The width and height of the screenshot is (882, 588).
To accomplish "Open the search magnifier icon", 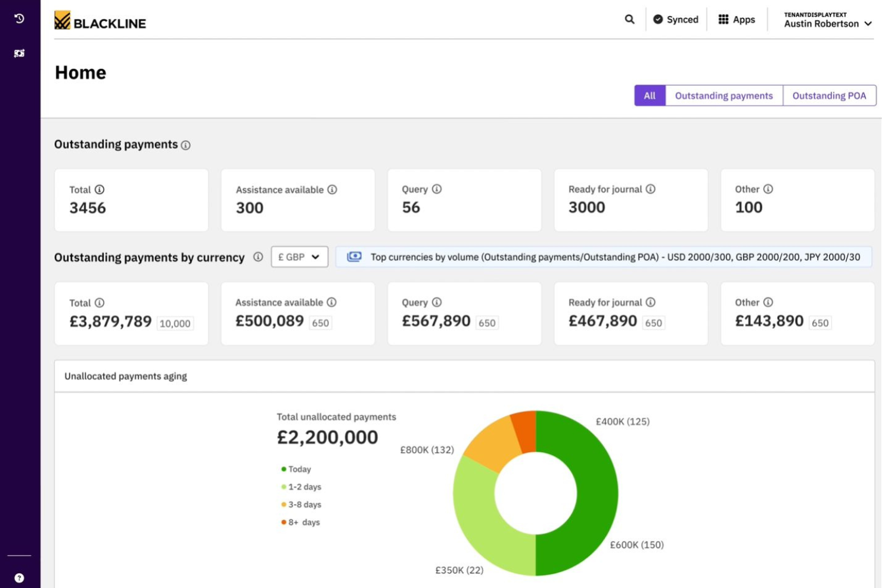I will 629,20.
